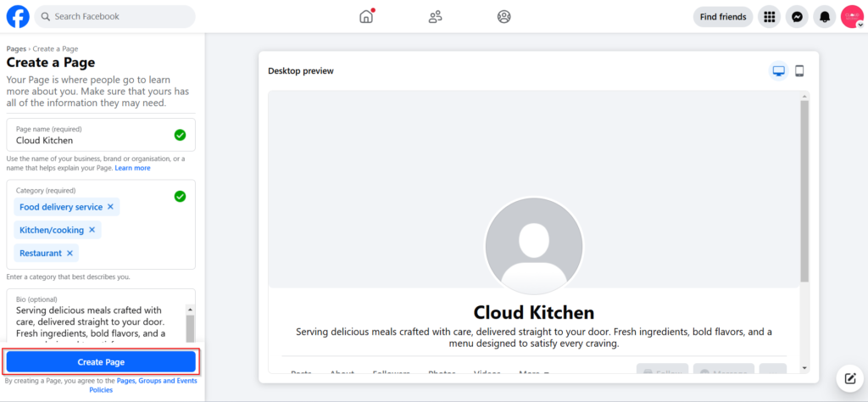
Task: Remove the Restaurant category
Action: pos(70,253)
